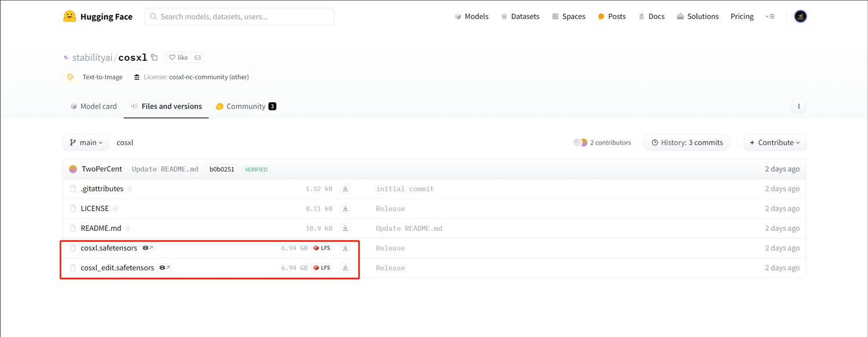Like the cosxl model

(x=179, y=57)
